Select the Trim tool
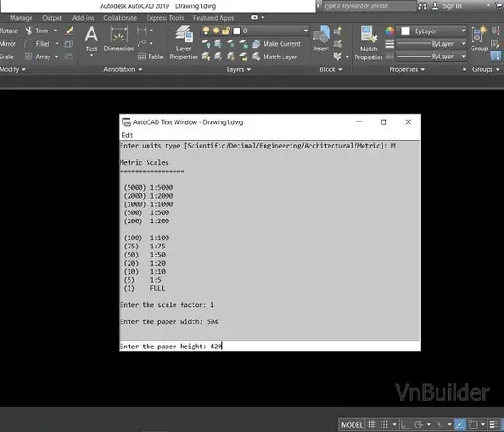The height and width of the screenshot is (432, 504). (x=37, y=31)
